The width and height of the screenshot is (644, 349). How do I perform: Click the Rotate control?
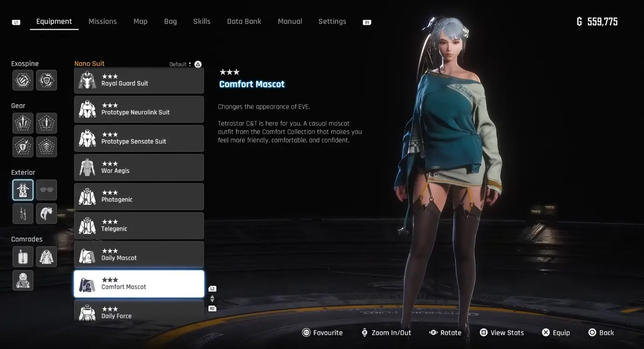445,333
